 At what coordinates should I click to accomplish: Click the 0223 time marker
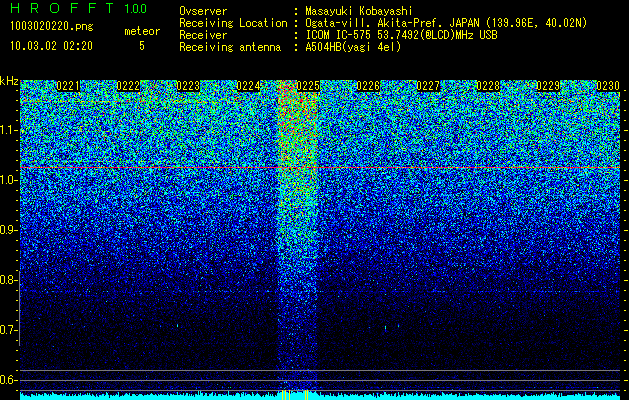188,86
